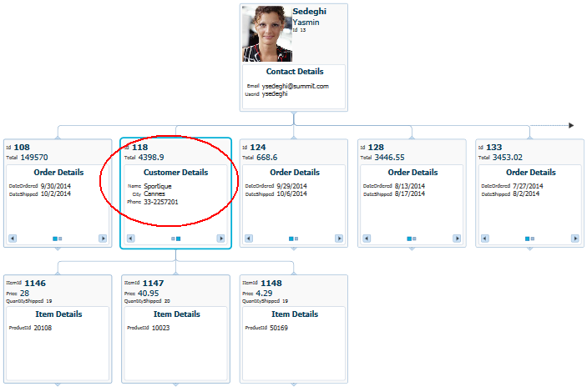Click date ordered 8/13/2014
This screenshot has height=392, width=587.
pyautogui.click(x=409, y=186)
